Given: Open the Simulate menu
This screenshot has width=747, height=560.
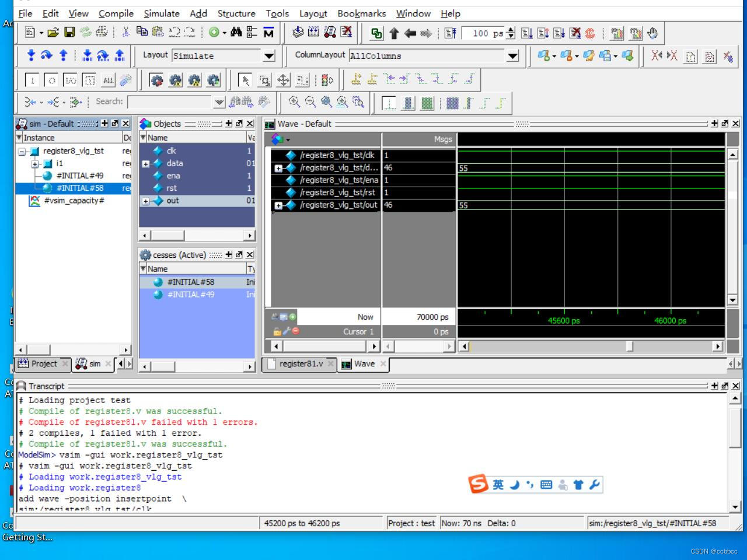Looking at the screenshot, I should tap(162, 13).
